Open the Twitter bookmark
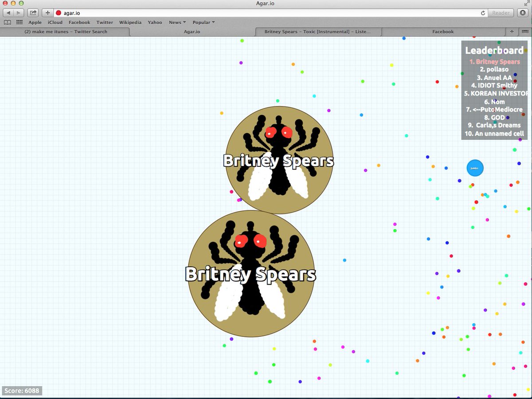The image size is (532, 399). coord(105,22)
